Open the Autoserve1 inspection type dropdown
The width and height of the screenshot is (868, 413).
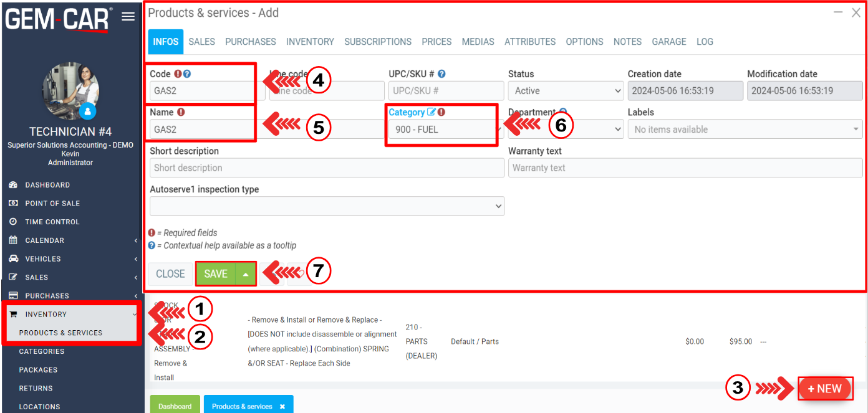point(327,206)
